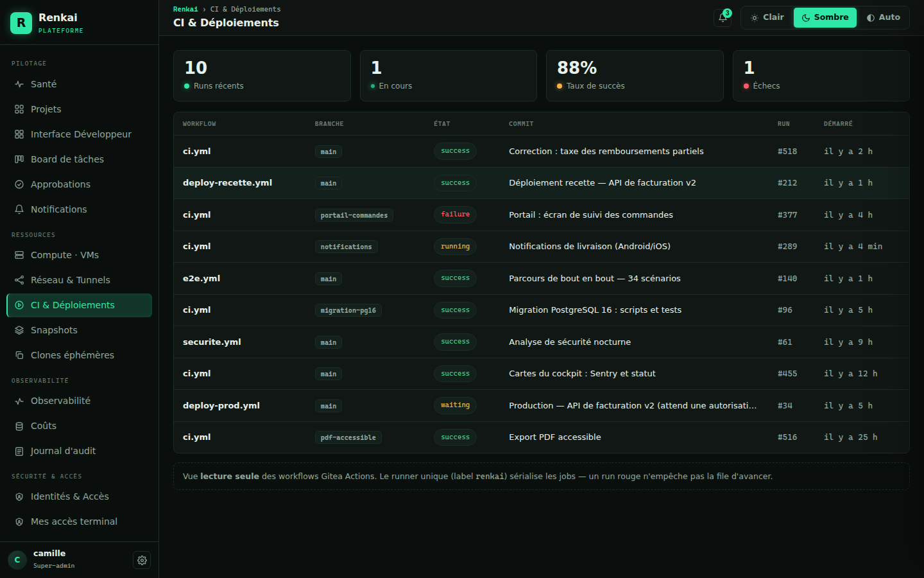Click the Journal d'audit document icon
924x578 pixels.
pos(19,451)
